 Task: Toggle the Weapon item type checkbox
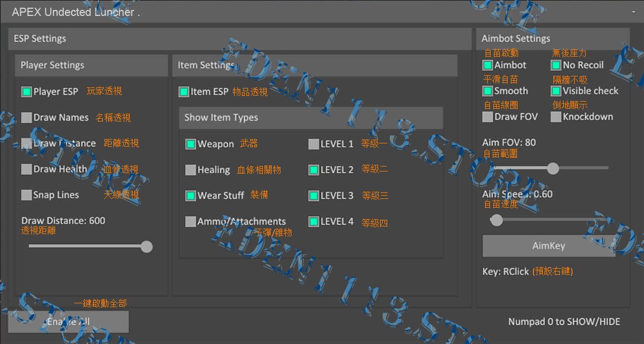tap(190, 144)
